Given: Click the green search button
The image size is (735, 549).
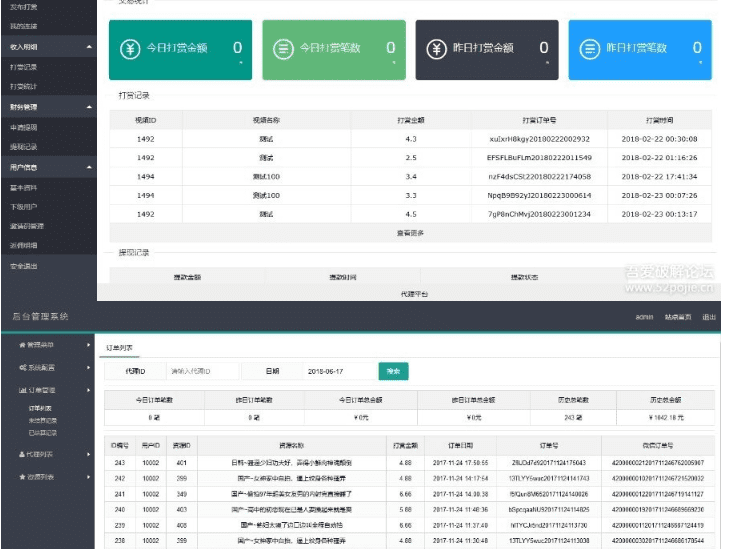Looking at the screenshot, I should [393, 371].
